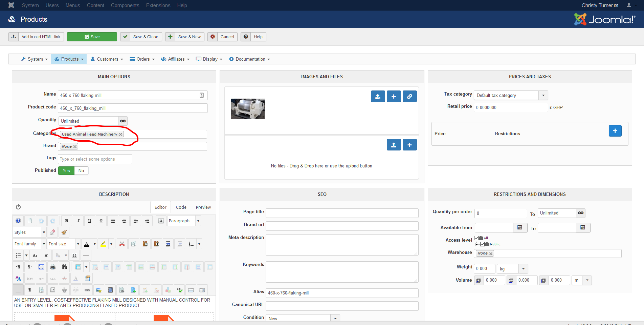Expand the Public access level tree
The height and width of the screenshot is (325, 644).
point(476,244)
